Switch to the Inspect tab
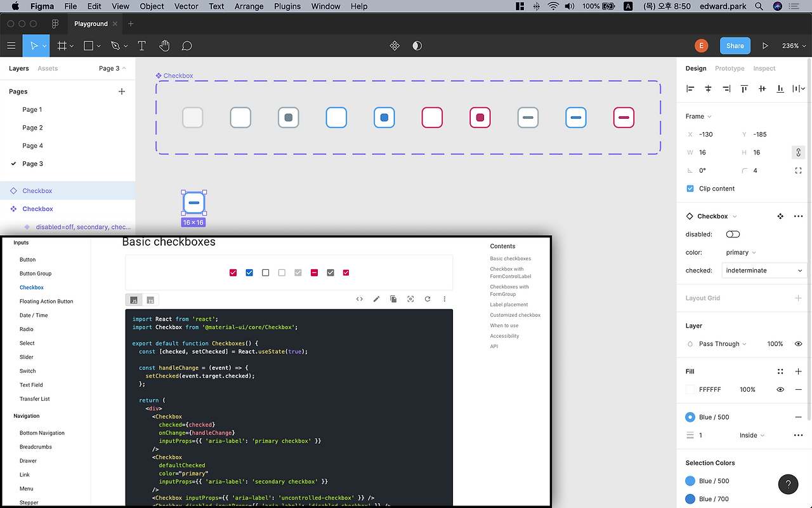Image resolution: width=812 pixels, height=508 pixels. point(764,69)
